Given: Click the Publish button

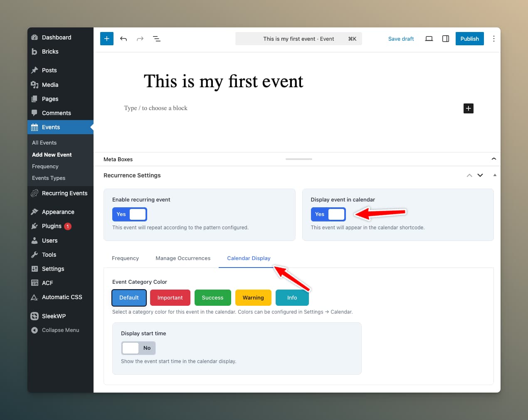Looking at the screenshot, I should pos(469,39).
